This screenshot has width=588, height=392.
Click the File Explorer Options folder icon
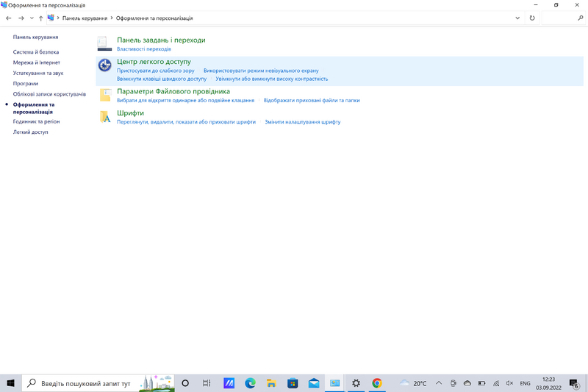105,95
